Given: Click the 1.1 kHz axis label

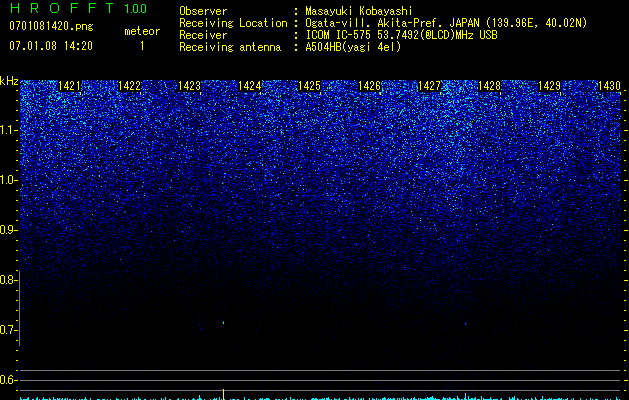Looking at the screenshot, I should coord(8,130).
